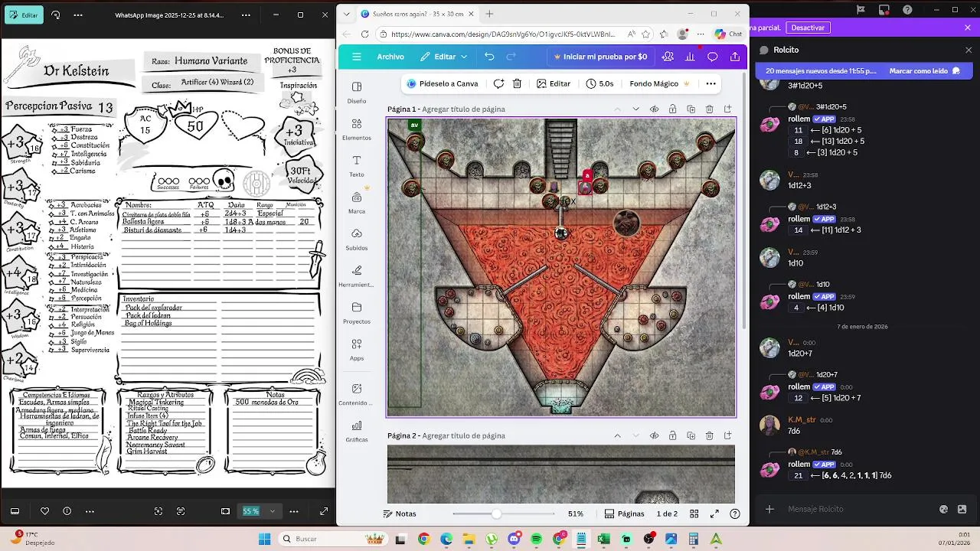The height and width of the screenshot is (551, 980).
Task: Click Canva hamburger menu icon
Action: (x=357, y=57)
